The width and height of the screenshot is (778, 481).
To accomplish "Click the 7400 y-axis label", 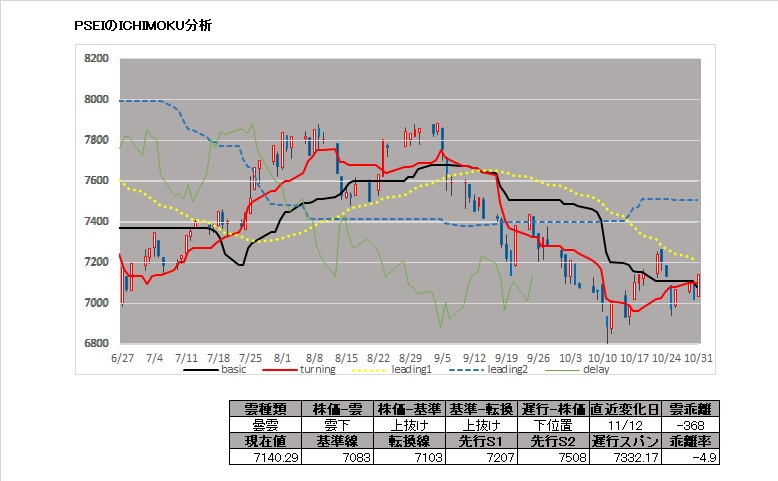I will tap(96, 221).
